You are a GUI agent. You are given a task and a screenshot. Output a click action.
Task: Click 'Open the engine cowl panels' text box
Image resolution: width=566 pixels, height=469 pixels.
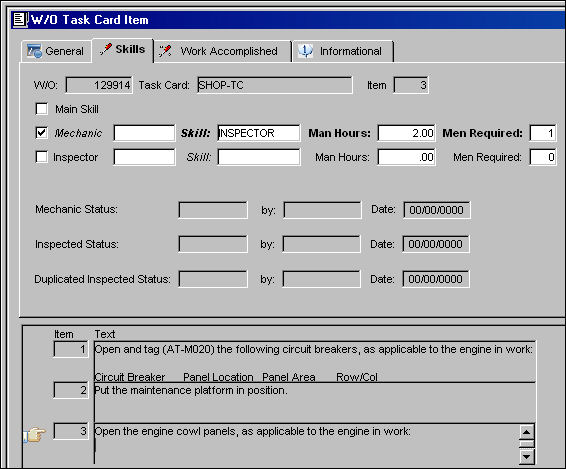click(306, 443)
